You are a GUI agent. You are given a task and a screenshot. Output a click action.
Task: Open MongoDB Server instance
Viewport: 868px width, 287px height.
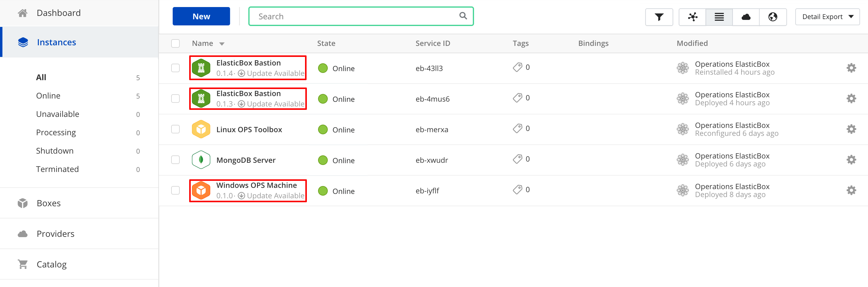[246, 160]
